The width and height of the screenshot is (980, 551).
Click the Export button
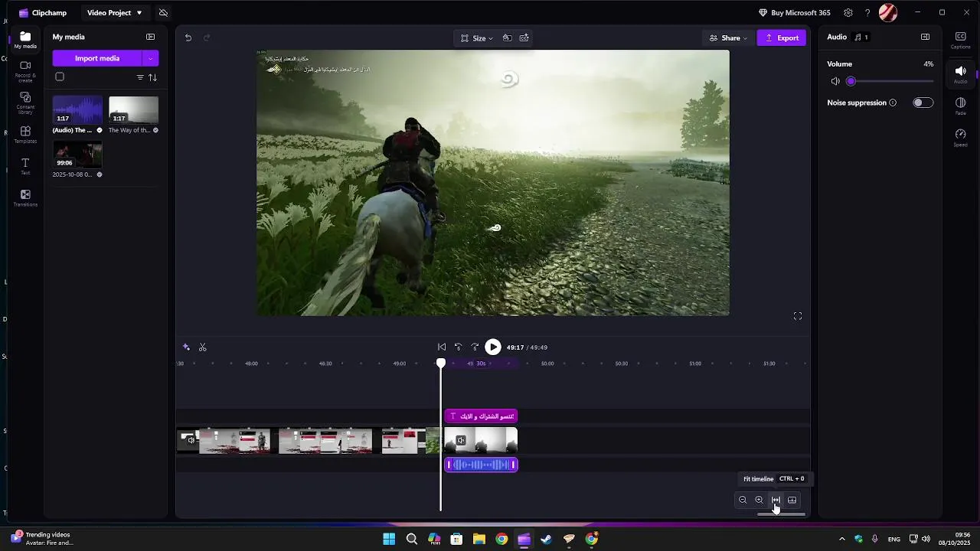tap(782, 37)
